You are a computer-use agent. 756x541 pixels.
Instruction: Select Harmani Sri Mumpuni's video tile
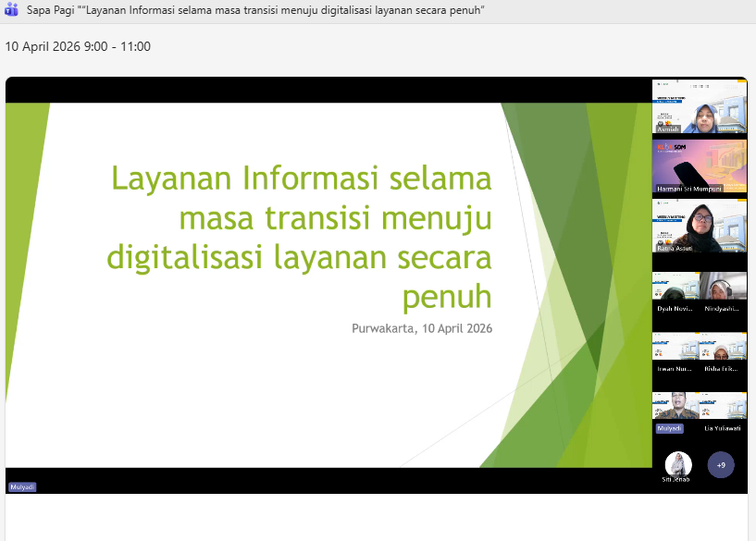tap(699, 166)
